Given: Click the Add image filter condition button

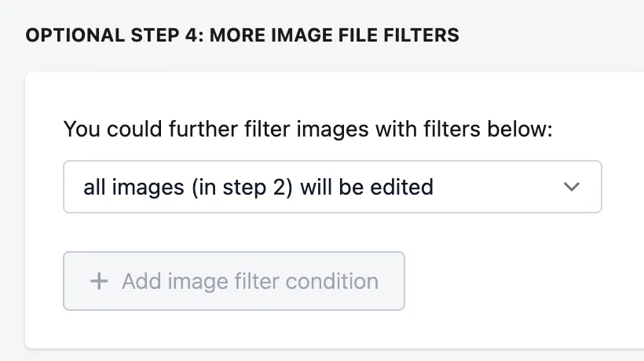Looking at the screenshot, I should pyautogui.click(x=234, y=281).
